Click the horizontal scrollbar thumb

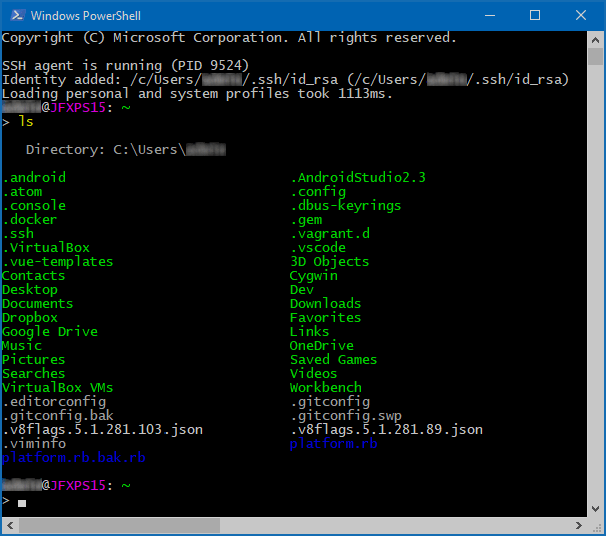point(119,526)
